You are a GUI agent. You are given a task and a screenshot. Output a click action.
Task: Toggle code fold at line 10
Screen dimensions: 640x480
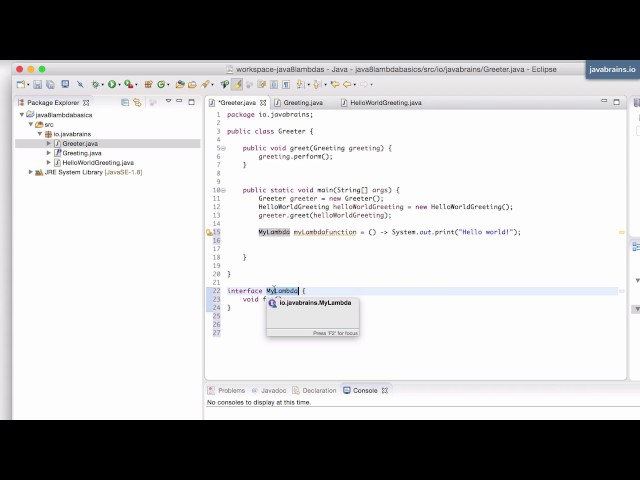223,190
